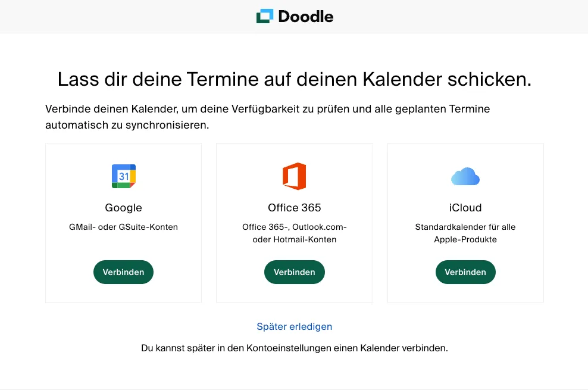Click the Kontoeinstellungen hint text

tap(294, 348)
